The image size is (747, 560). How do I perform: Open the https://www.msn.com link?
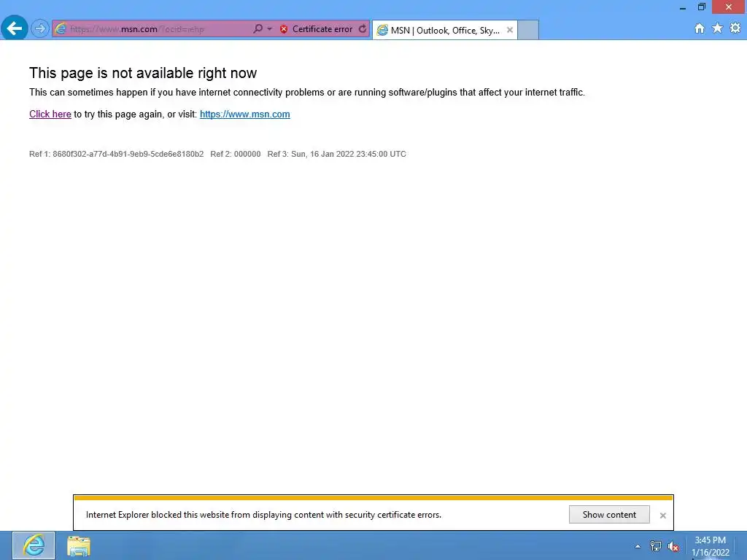point(245,114)
